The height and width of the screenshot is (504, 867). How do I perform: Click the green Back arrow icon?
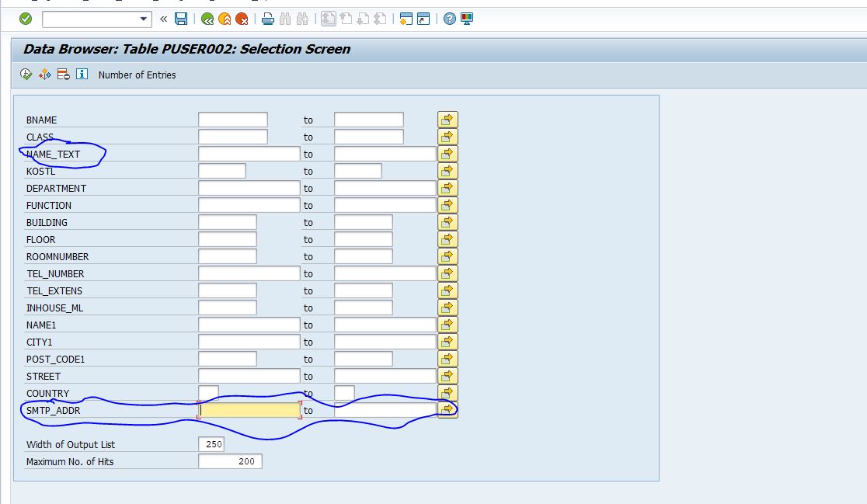pyautogui.click(x=207, y=19)
